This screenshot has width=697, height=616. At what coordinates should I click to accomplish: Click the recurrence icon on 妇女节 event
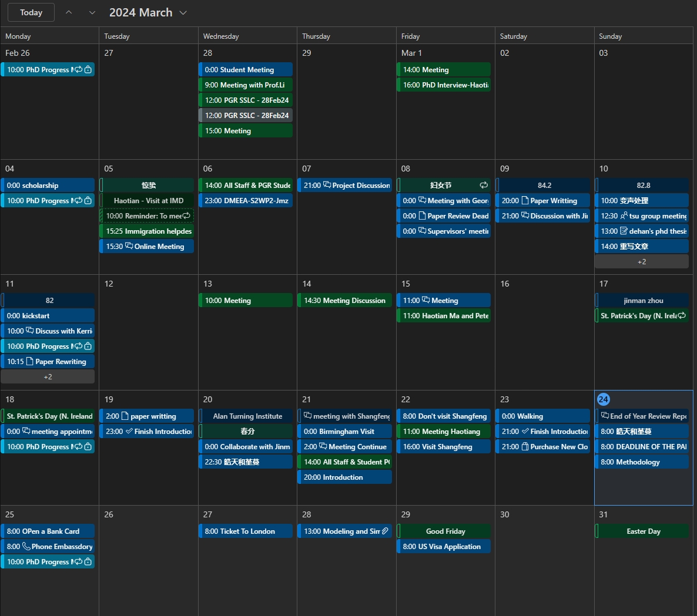tap(484, 185)
